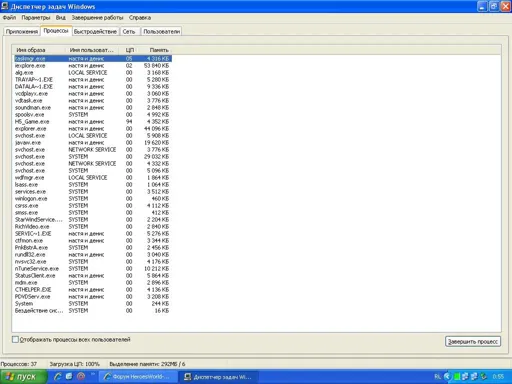Select the explorer.exe process
Screen dimensions: 512x384
pyautogui.click(x=93, y=129)
